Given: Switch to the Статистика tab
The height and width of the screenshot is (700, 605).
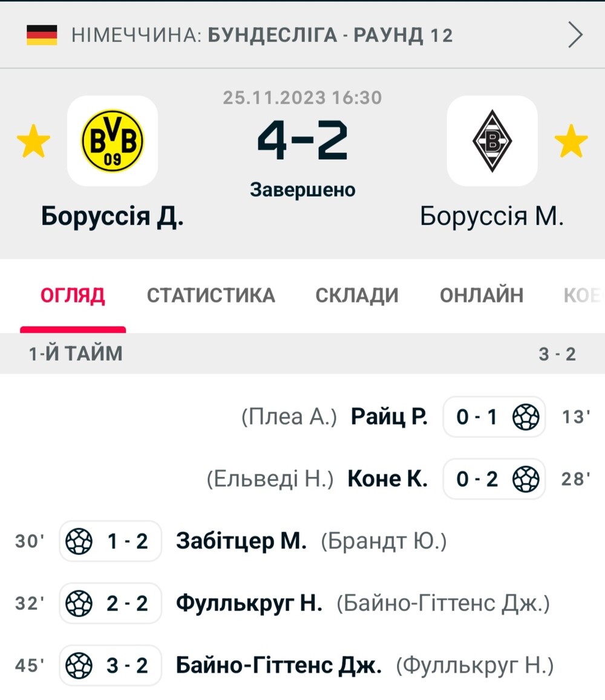Looking at the screenshot, I should [211, 295].
